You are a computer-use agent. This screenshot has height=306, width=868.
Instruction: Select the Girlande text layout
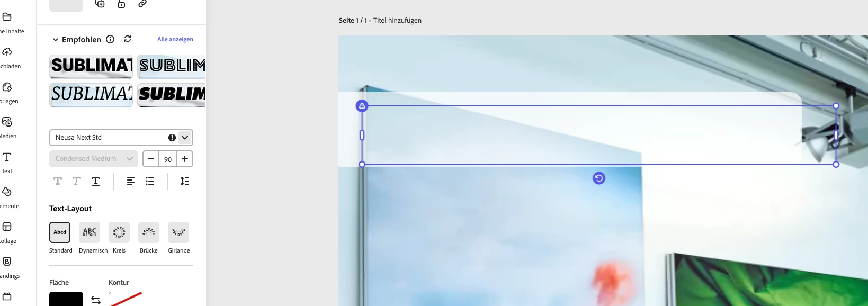[x=178, y=232]
